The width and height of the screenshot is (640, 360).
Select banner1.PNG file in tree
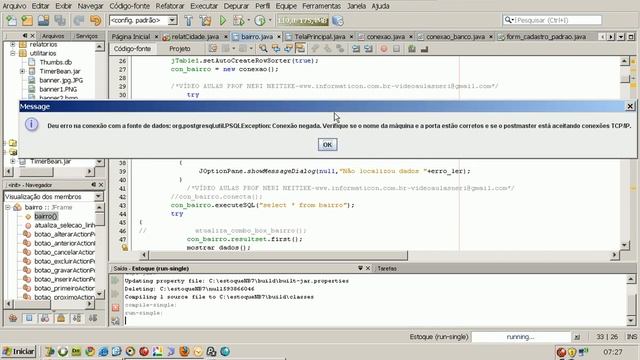pyautogui.click(x=58, y=89)
